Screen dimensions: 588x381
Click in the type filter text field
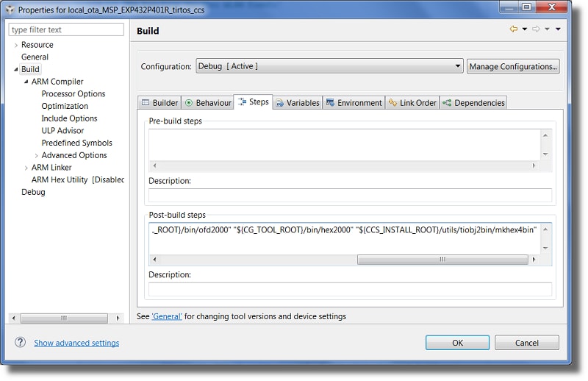click(66, 29)
